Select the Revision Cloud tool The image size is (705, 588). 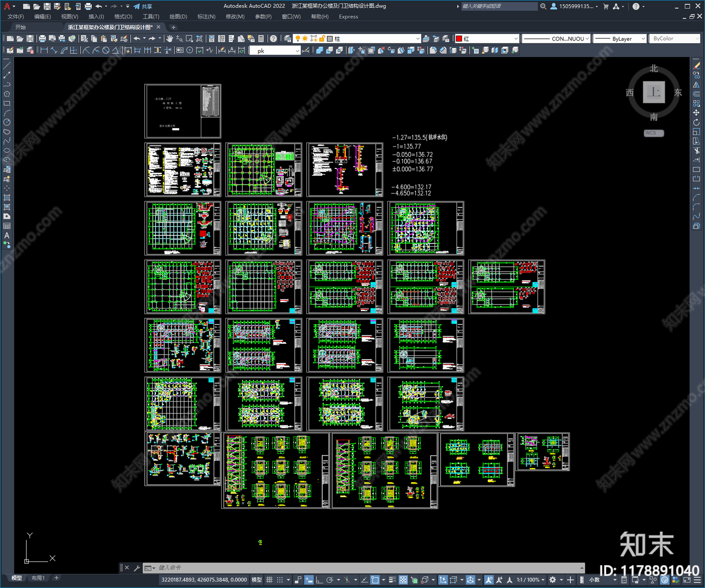[x=7, y=132]
